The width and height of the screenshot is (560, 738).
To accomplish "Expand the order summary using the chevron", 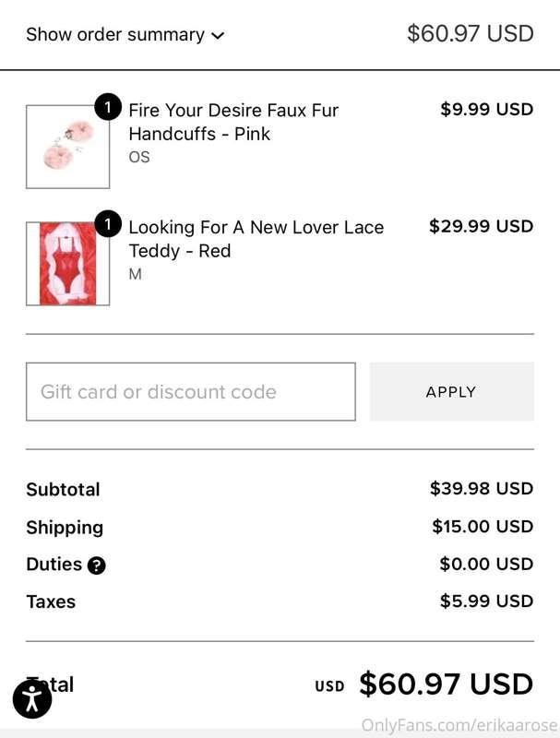I will [219, 35].
